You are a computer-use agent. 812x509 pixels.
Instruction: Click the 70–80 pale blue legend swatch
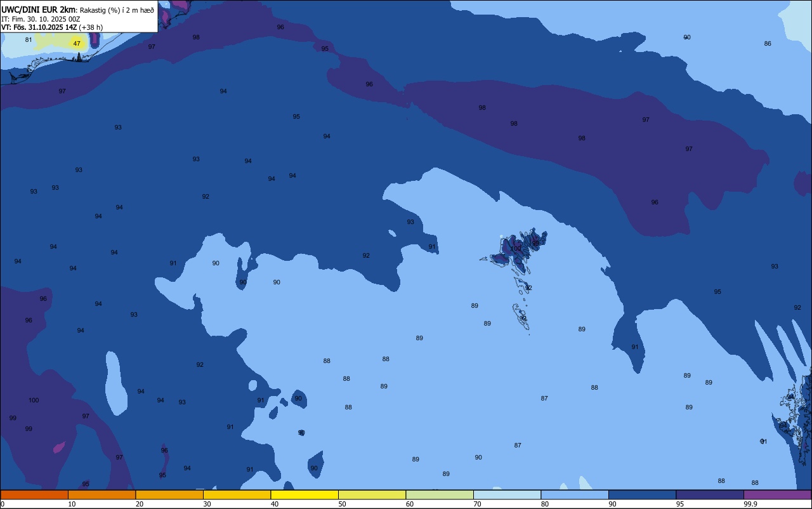pyautogui.click(x=507, y=494)
